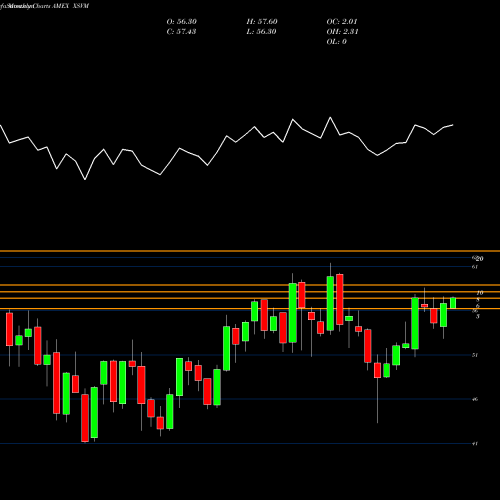Click the close price value C: 57.43
The width and height of the screenshot is (500, 500).
181,32
